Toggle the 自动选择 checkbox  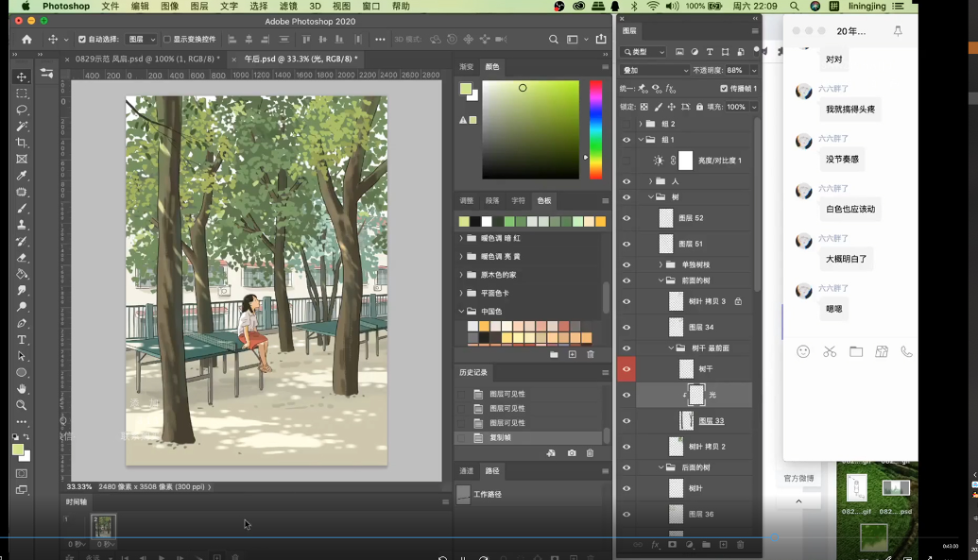(81, 40)
